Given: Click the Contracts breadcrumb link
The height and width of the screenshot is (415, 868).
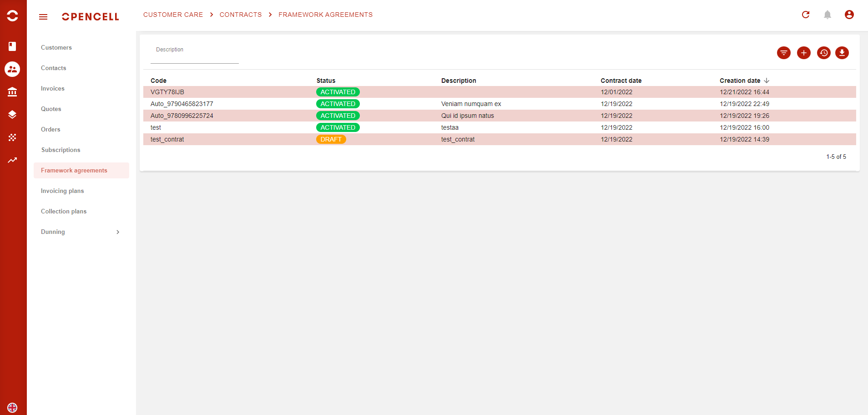Looking at the screenshot, I should point(240,15).
